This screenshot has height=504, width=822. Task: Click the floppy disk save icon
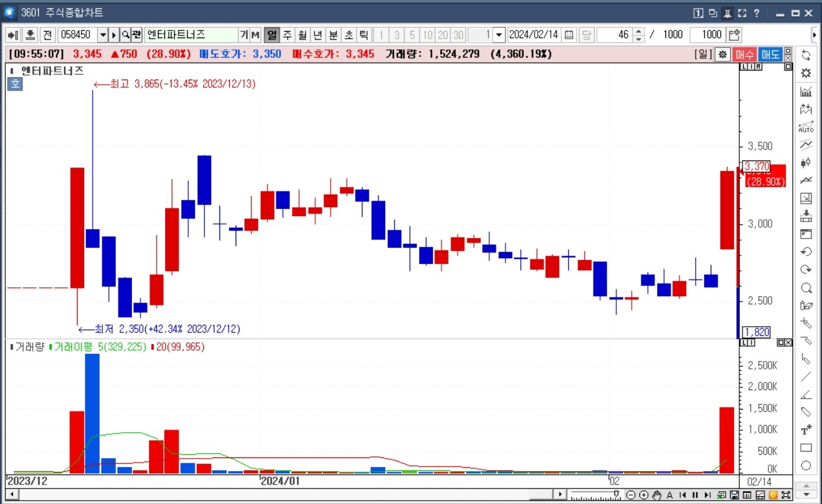(735, 495)
